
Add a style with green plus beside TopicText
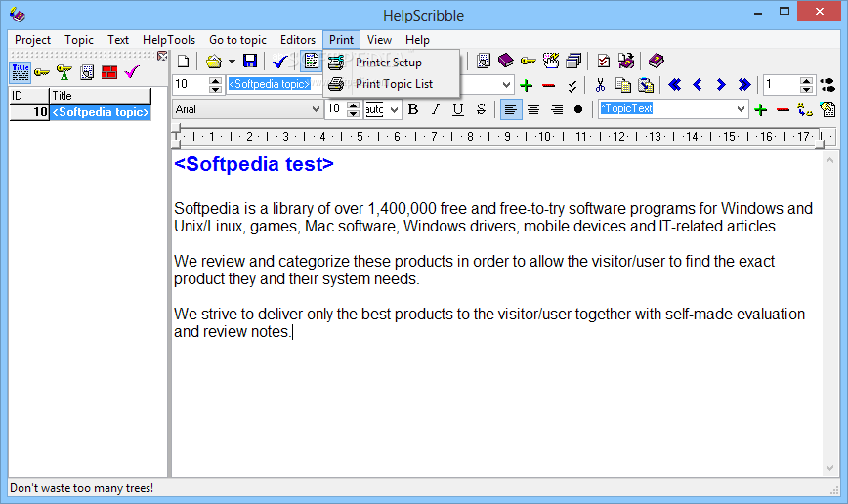point(760,110)
